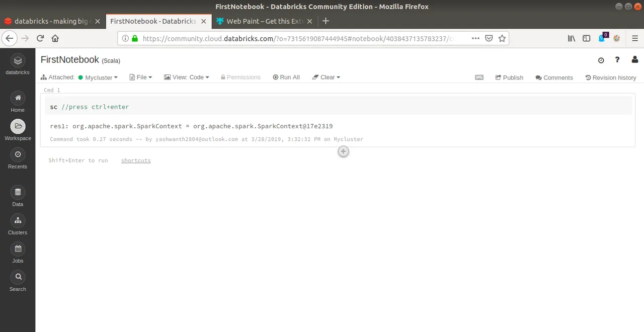This screenshot has height=332, width=644.
Task: Open Revision history panel
Action: point(611,77)
